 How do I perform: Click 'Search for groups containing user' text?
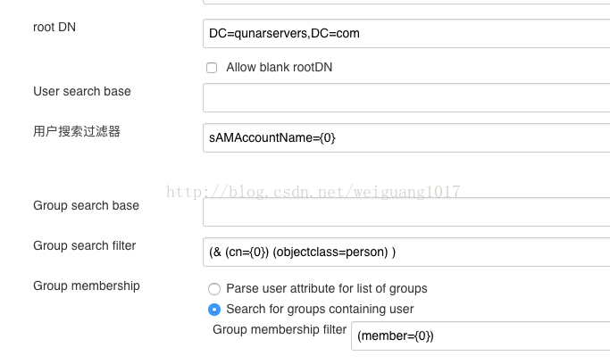coord(320,310)
